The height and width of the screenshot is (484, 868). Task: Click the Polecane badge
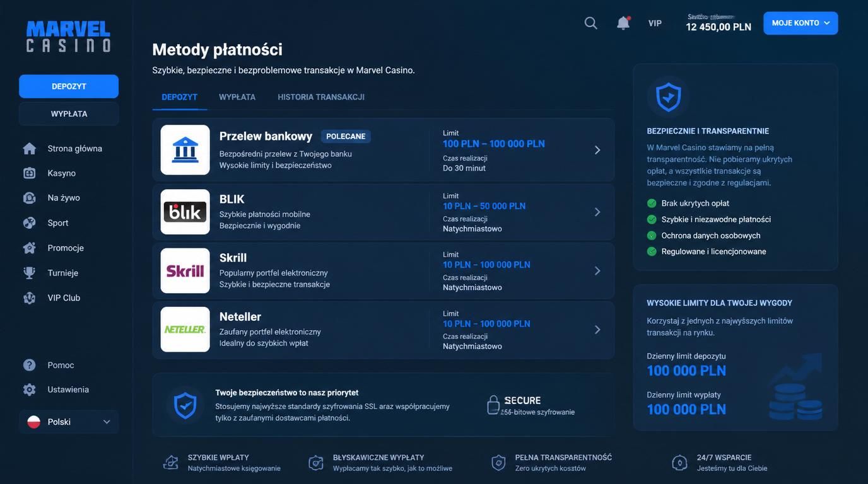pyautogui.click(x=346, y=136)
